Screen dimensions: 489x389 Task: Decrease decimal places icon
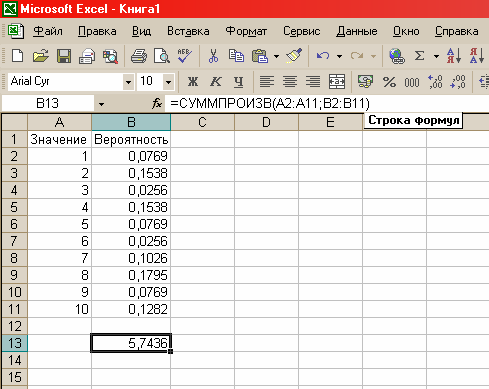pos(458,81)
